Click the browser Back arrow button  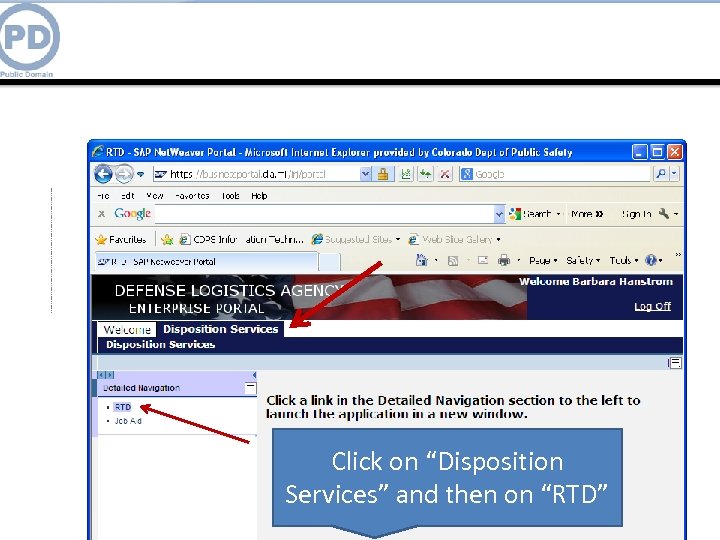pos(103,174)
